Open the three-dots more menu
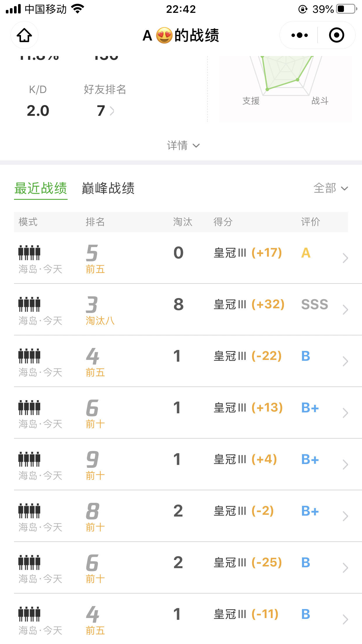Screen dimensions: 362x644 coord(299,35)
